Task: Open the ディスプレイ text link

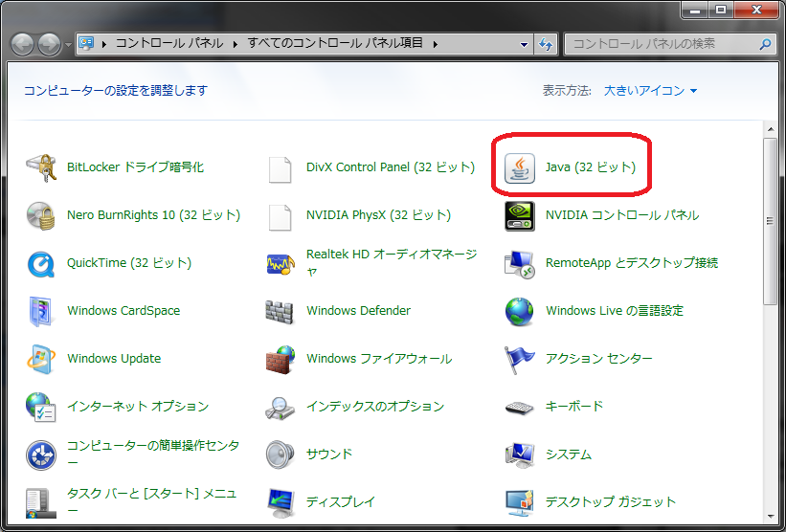Action: coord(341,502)
